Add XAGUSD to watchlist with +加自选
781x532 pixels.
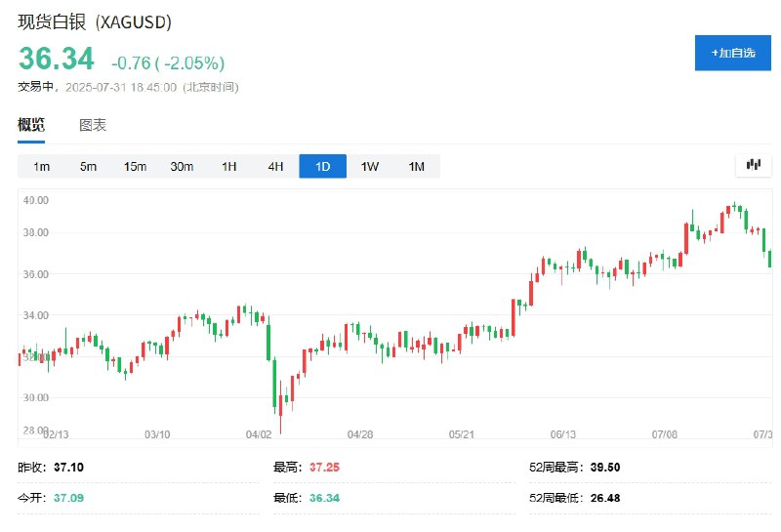point(733,53)
